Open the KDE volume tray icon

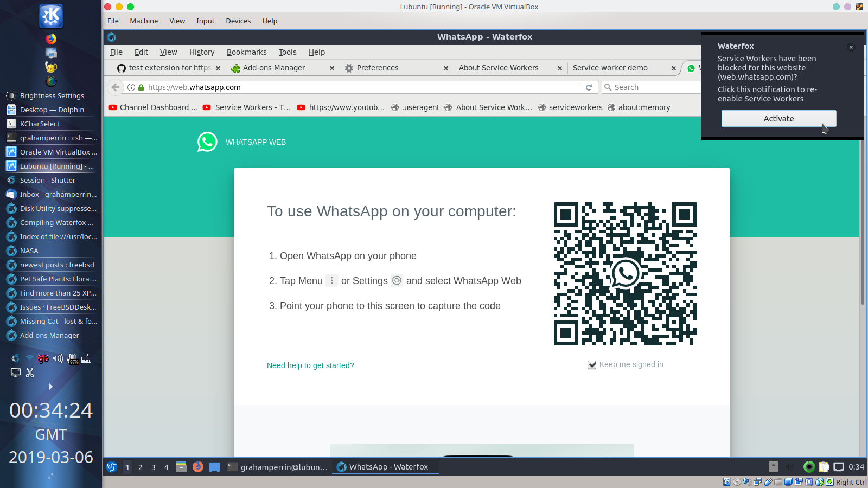pos(58,358)
